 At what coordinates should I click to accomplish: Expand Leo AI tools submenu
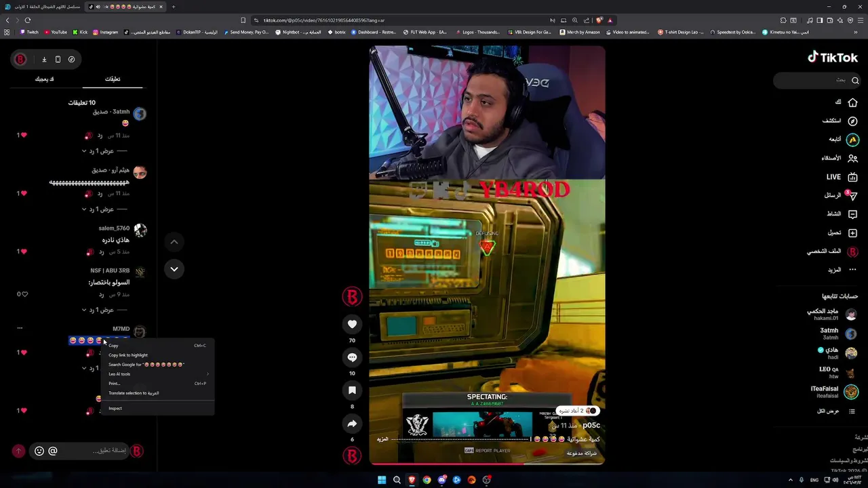tap(157, 374)
